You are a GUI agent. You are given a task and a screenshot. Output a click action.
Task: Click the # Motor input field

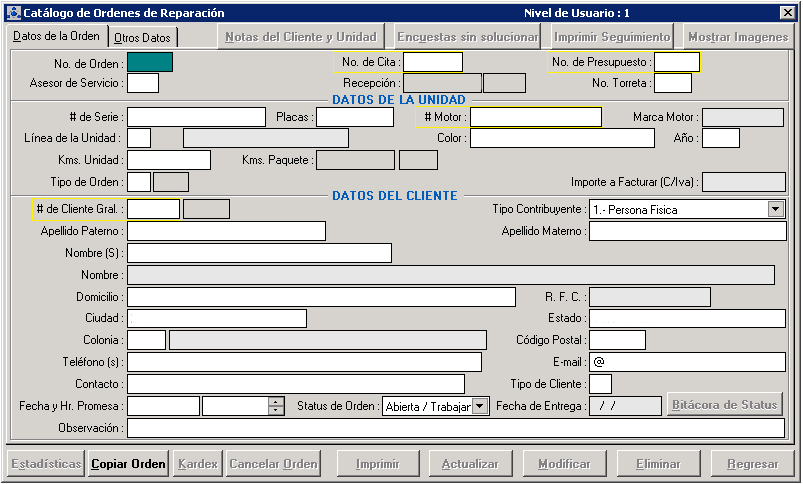click(535, 117)
